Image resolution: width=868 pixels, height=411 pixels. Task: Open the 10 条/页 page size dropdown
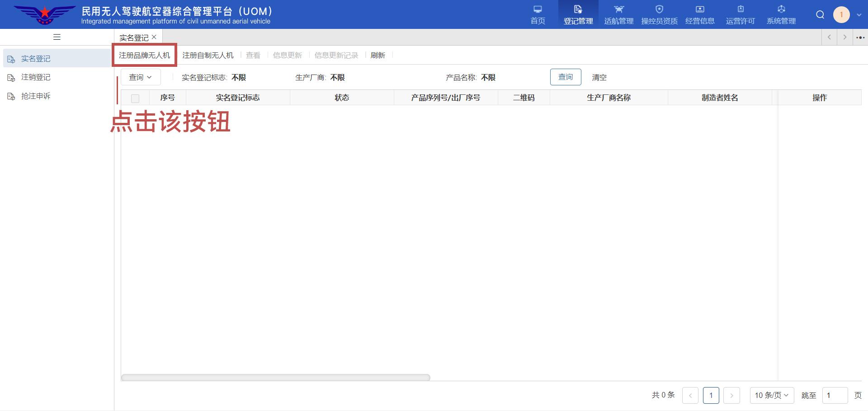point(771,395)
